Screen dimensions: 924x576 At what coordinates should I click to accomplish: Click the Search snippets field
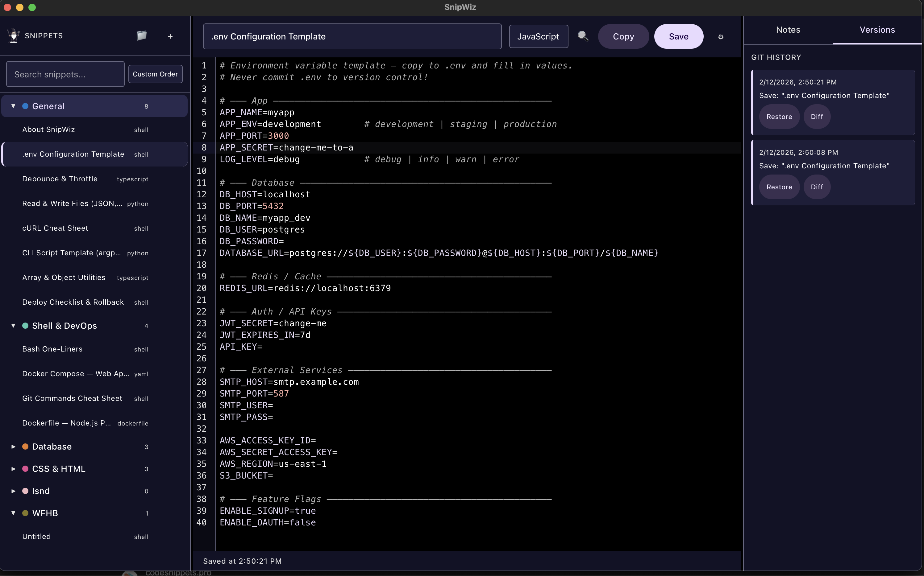pos(65,74)
